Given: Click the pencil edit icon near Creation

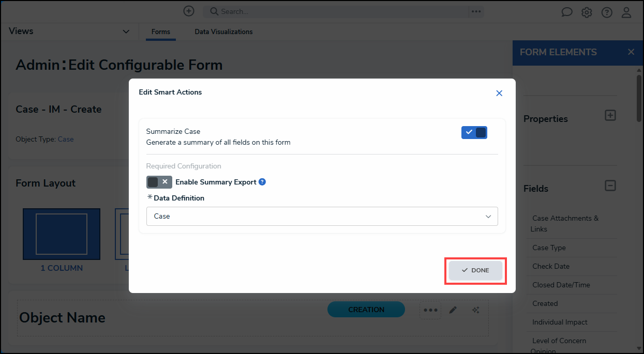Looking at the screenshot, I should (x=453, y=310).
